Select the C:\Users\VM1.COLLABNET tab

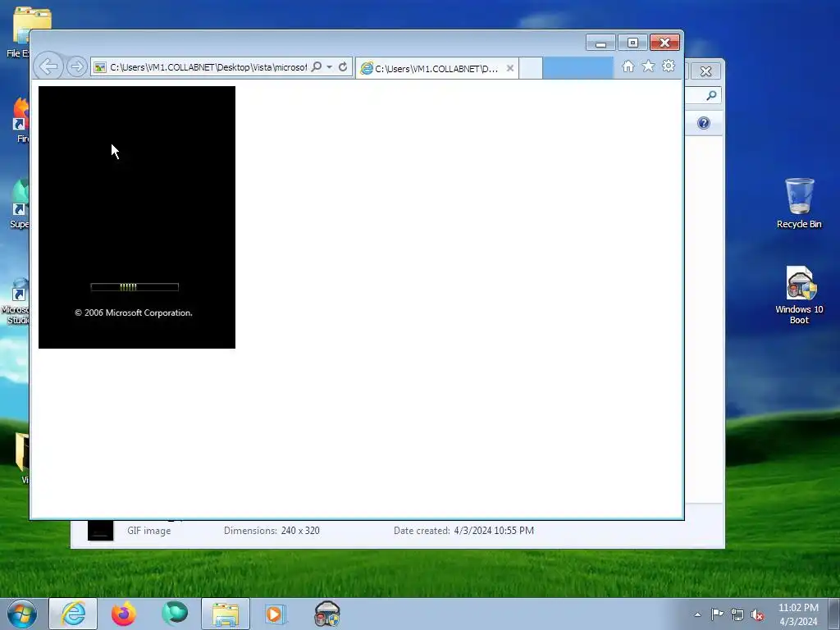pos(436,69)
